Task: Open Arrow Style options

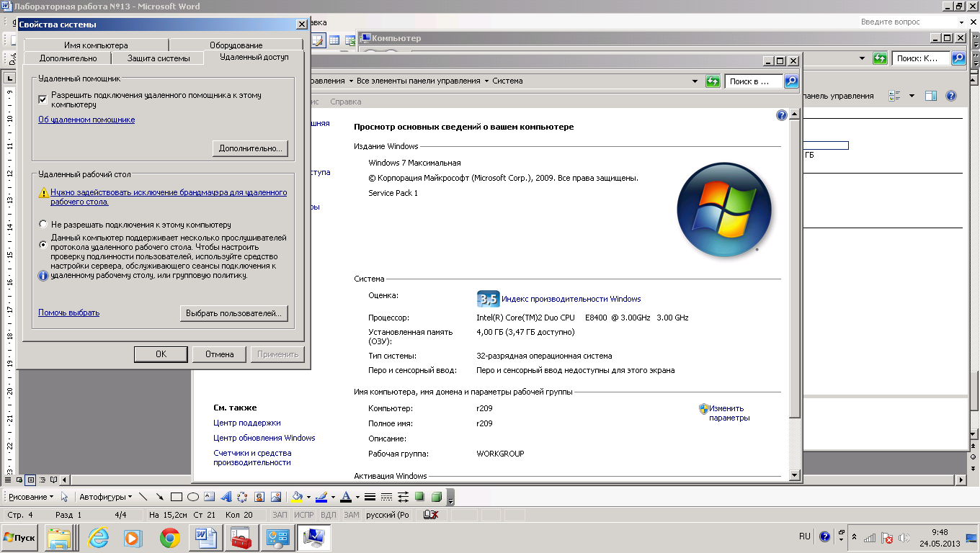Action: (403, 497)
